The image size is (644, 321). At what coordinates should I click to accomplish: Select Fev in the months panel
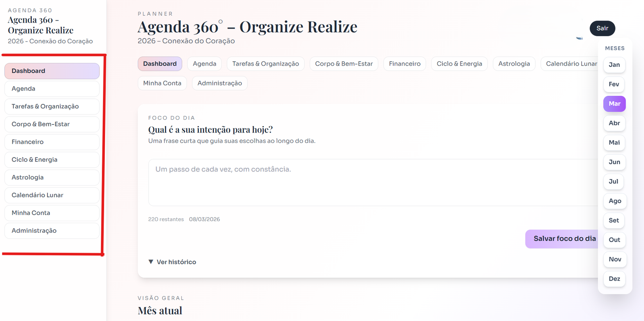(614, 84)
